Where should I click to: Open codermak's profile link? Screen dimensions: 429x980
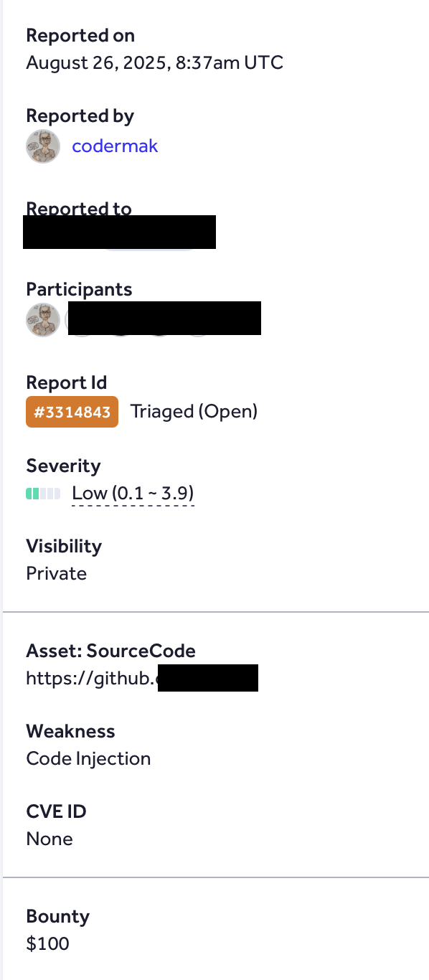115,146
